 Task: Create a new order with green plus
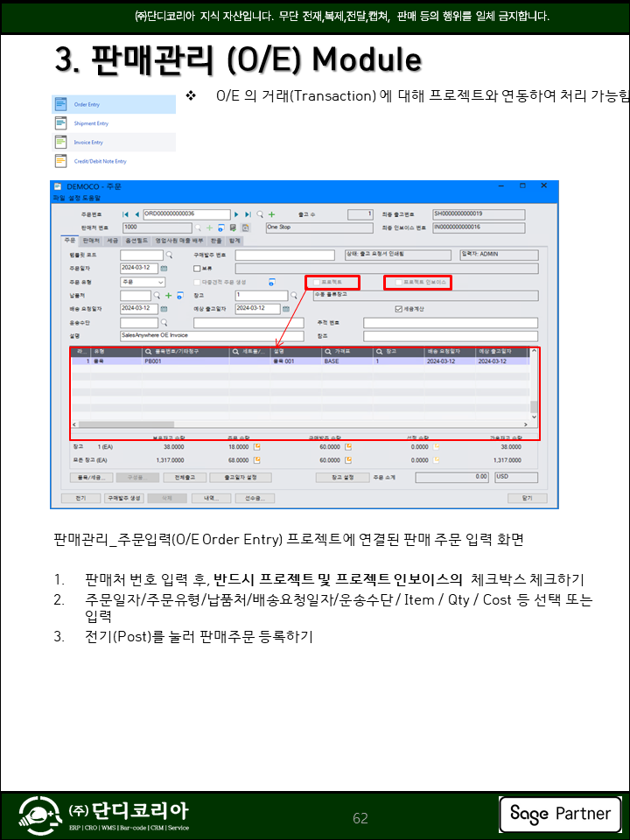tap(271, 214)
